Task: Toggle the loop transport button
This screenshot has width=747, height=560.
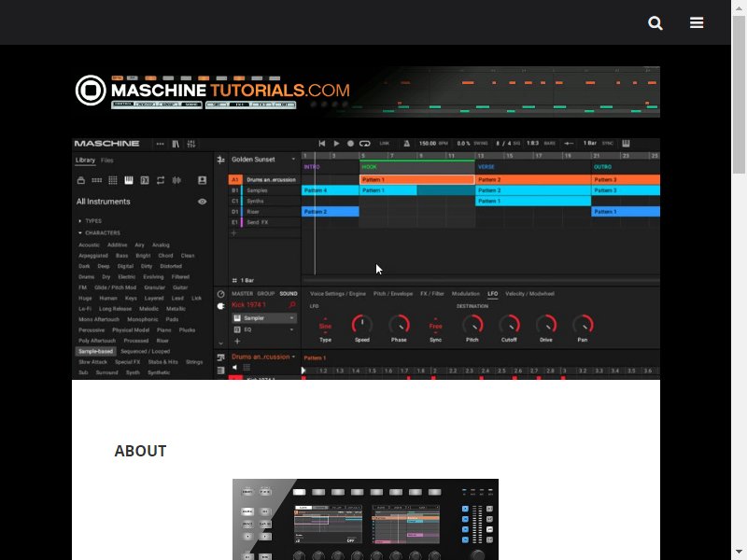Action: (365, 144)
